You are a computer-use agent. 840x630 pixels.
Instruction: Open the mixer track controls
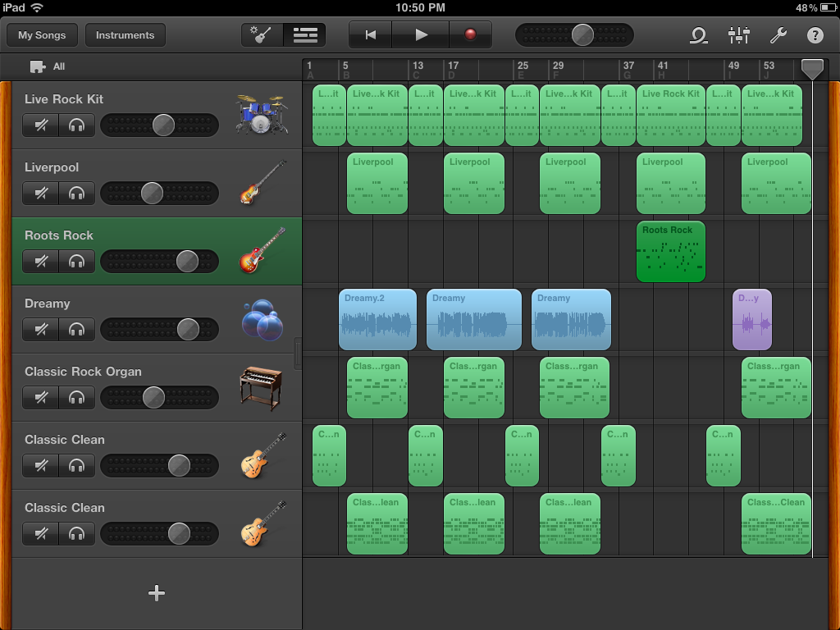click(739, 35)
